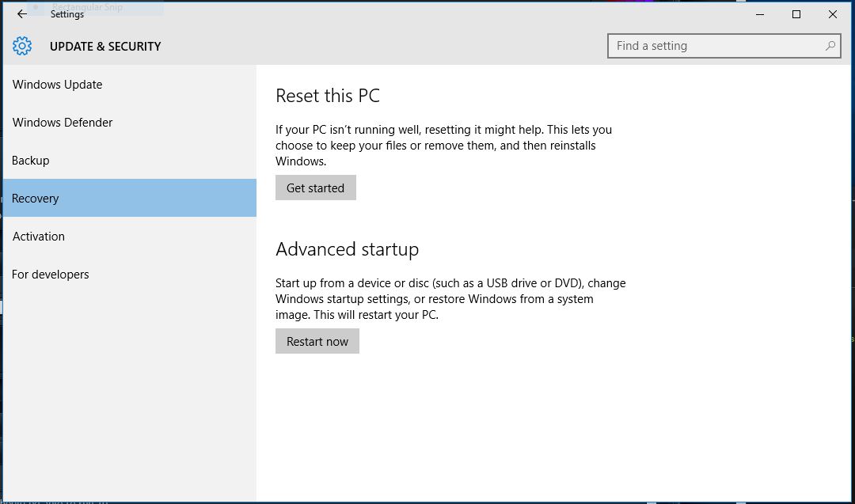This screenshot has height=504, width=855.
Task: Maximize the Settings window
Action: [796, 14]
